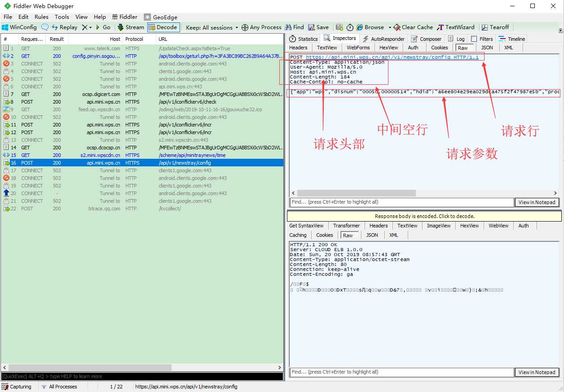Click the timer clock icon
Screen dimensions: 564x392
(x=350, y=27)
